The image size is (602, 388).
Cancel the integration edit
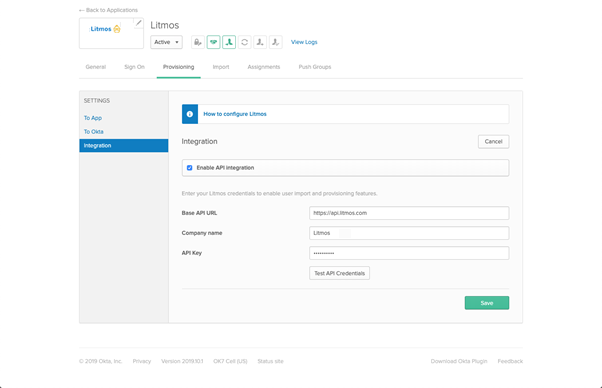pos(493,142)
